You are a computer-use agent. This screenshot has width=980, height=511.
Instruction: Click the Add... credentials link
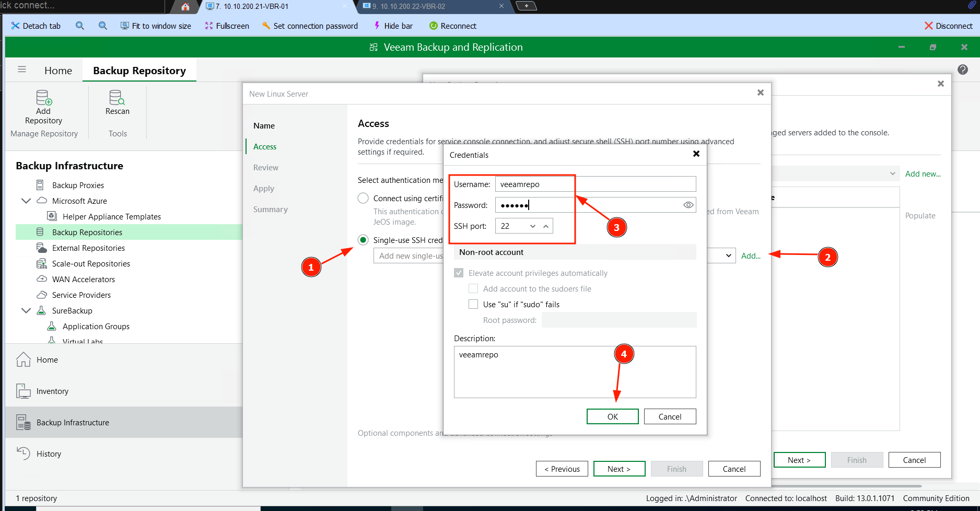(751, 255)
